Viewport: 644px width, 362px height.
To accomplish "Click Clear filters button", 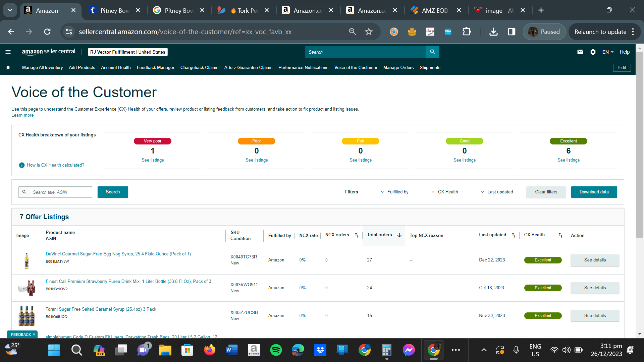I will [546, 192].
